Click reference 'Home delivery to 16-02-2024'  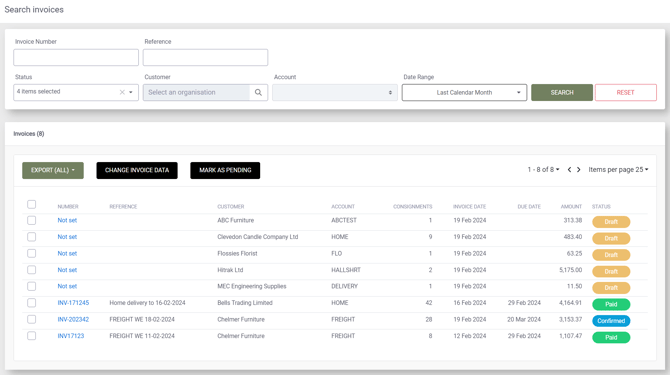coord(147,303)
